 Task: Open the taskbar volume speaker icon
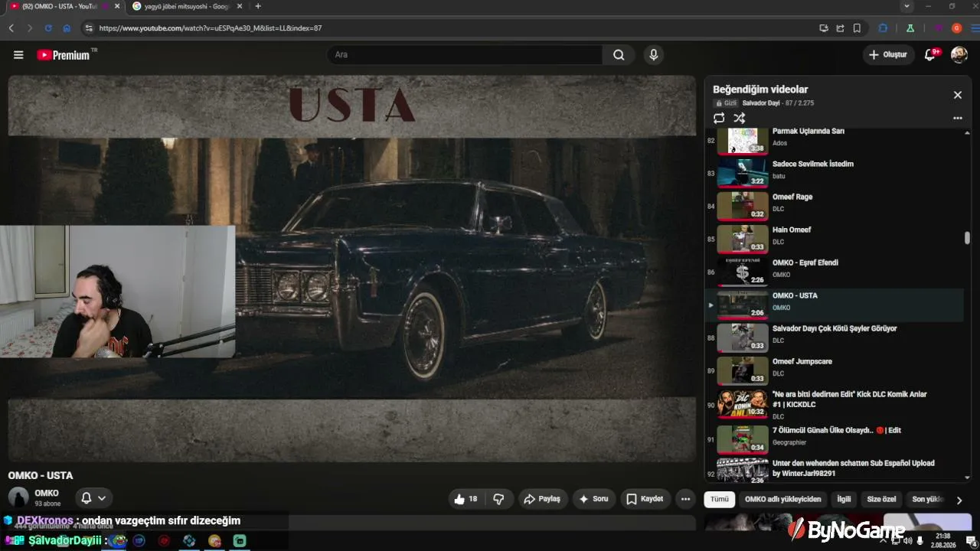tap(907, 540)
